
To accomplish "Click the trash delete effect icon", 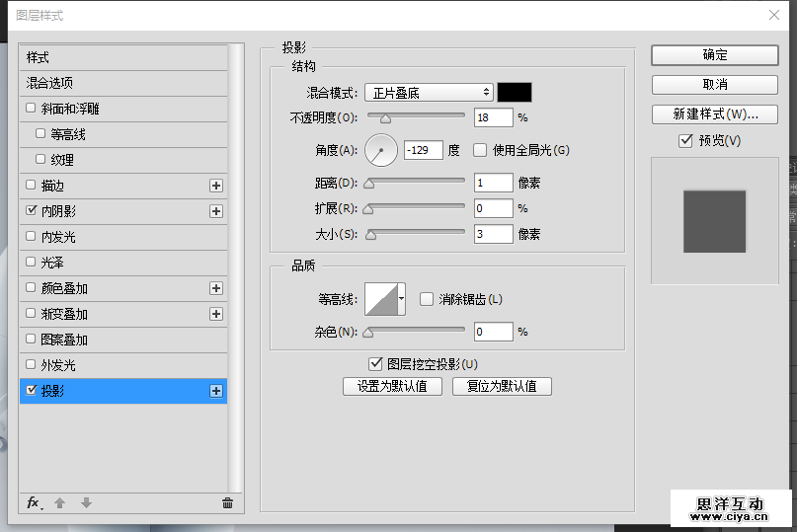I will click(x=227, y=503).
